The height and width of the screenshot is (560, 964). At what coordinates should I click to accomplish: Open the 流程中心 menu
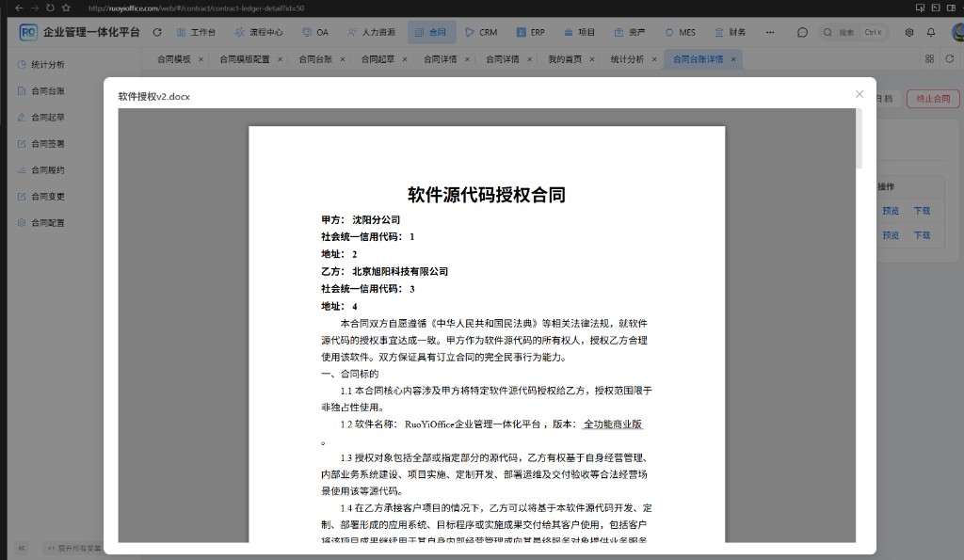pos(258,32)
